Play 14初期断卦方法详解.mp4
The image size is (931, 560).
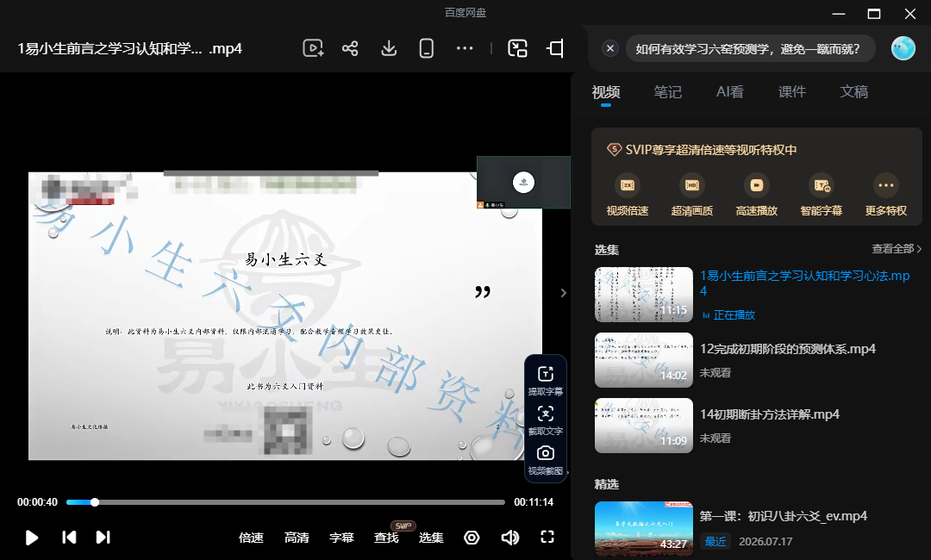(770, 414)
